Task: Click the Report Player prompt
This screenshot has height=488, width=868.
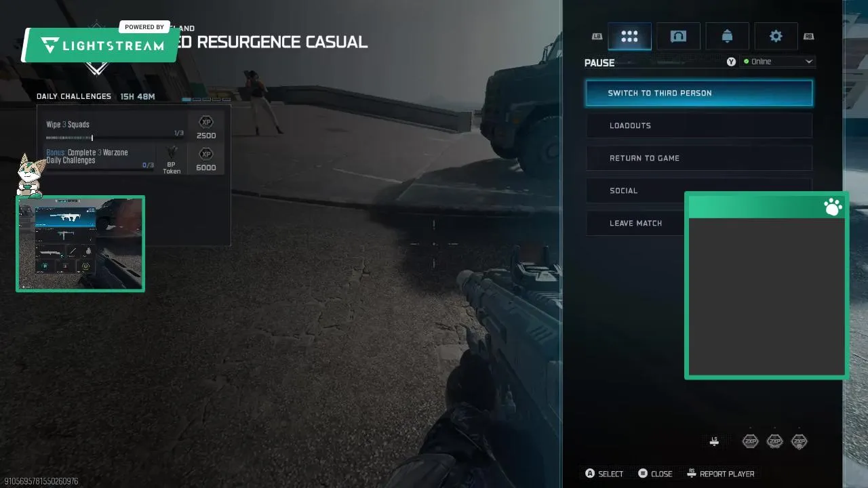Action: [x=720, y=474]
